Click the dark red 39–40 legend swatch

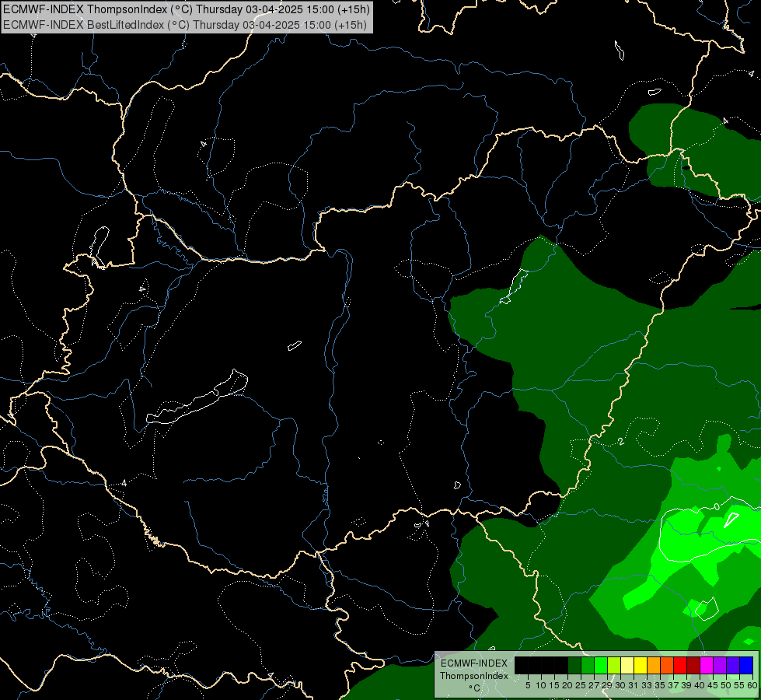tap(693, 665)
